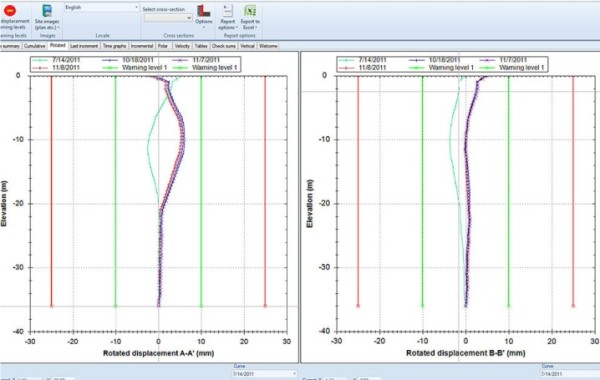Switch to the Incremental tab
Viewport: 600px width, 380px height.
[142, 46]
